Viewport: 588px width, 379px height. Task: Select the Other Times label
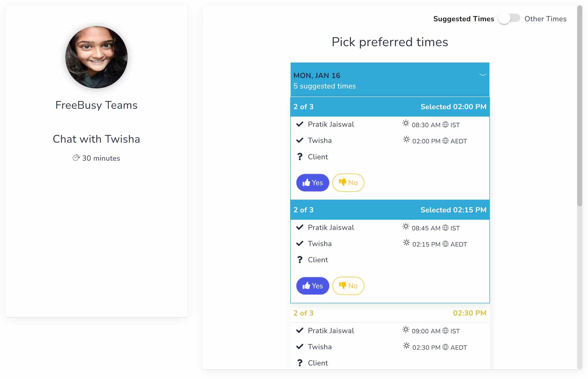(545, 19)
